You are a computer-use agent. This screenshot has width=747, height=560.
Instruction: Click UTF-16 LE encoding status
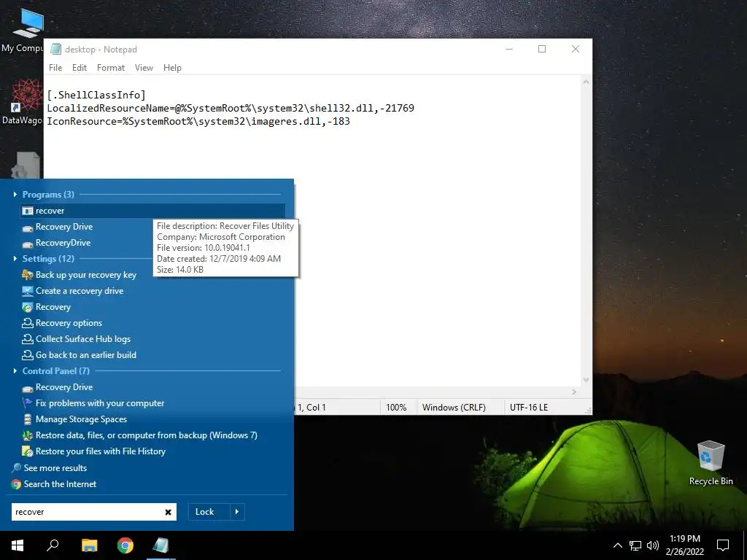529,408
